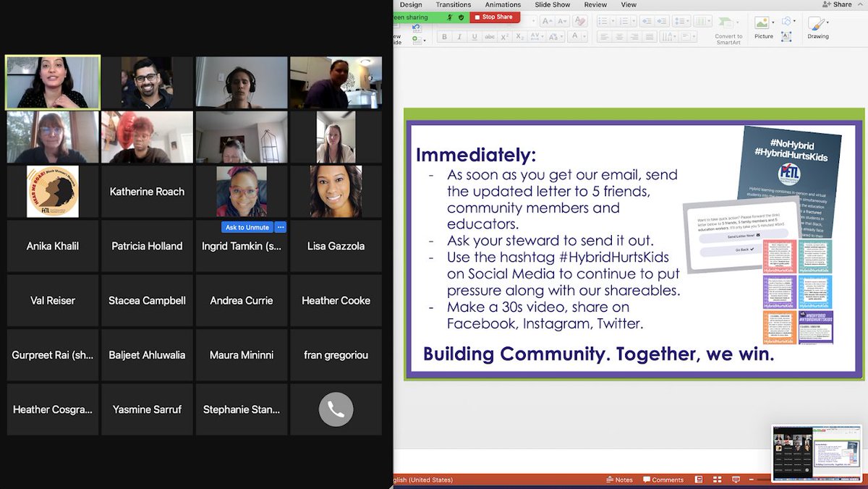
Task: Open the Comments pane
Action: 663,480
